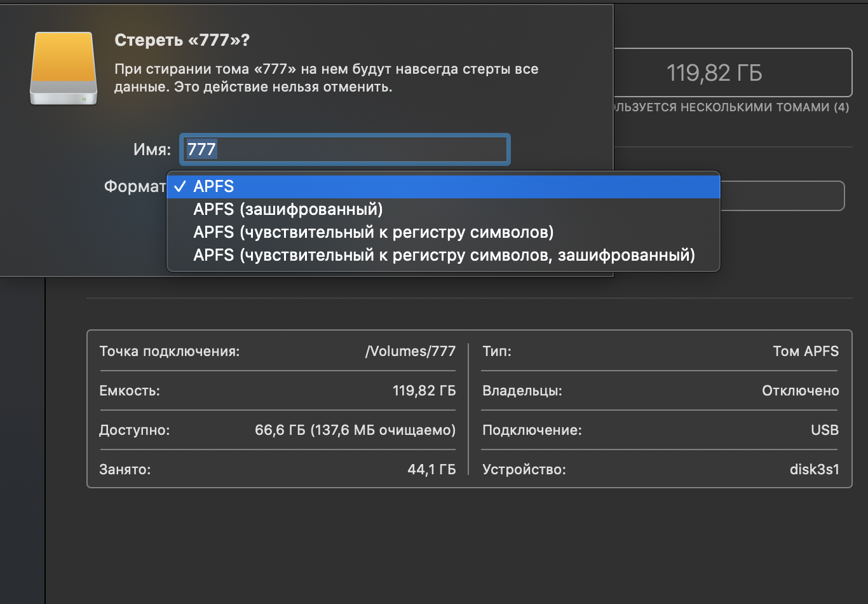Click the disk3s1 device value
The image size is (868, 604).
[815, 469]
